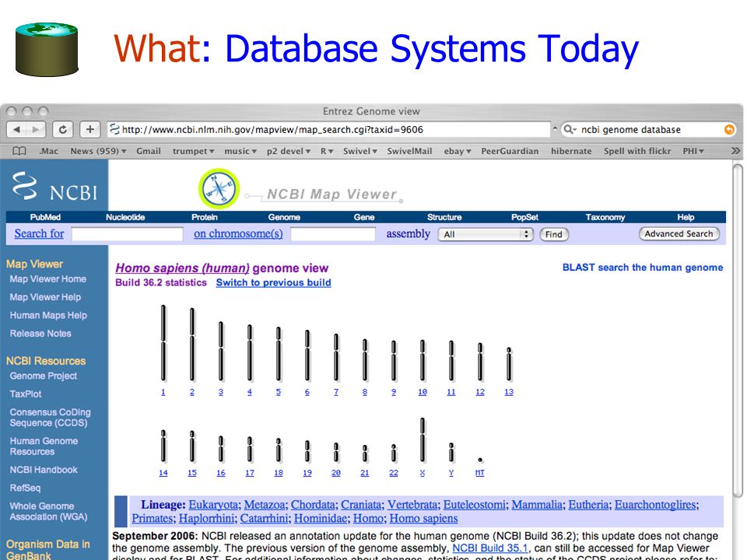Open Release Notes in the sidebar

(x=40, y=334)
